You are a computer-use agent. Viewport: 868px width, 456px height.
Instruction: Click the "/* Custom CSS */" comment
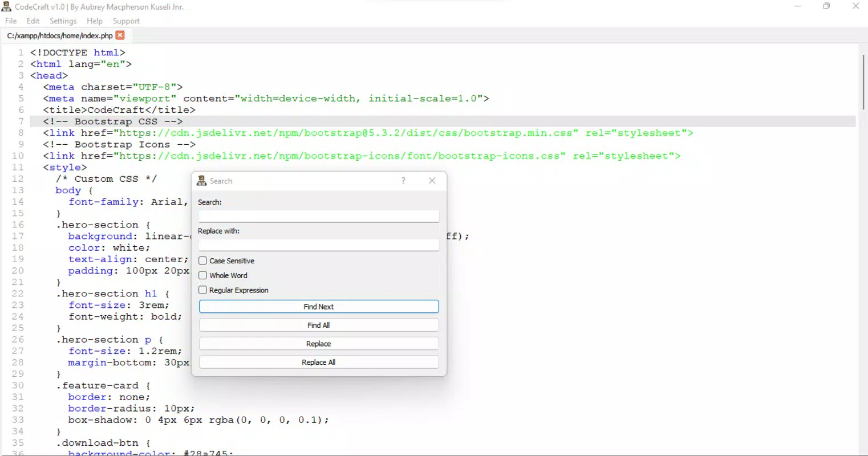click(x=107, y=179)
